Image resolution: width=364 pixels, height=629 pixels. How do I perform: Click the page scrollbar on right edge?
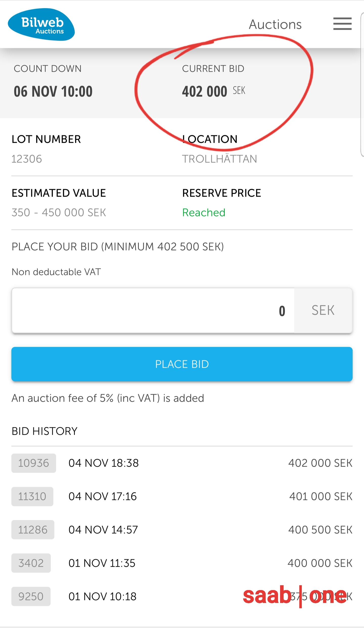coord(362,83)
